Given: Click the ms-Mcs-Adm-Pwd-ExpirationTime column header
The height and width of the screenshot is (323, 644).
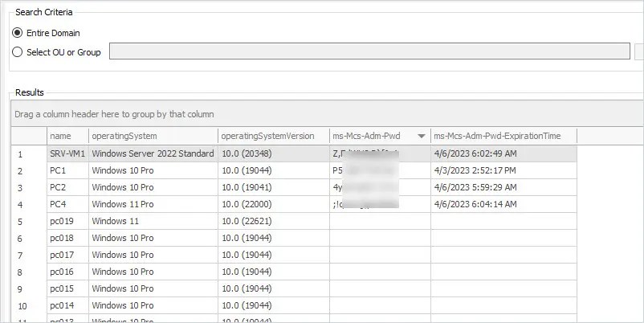Looking at the screenshot, I should click(x=503, y=136).
